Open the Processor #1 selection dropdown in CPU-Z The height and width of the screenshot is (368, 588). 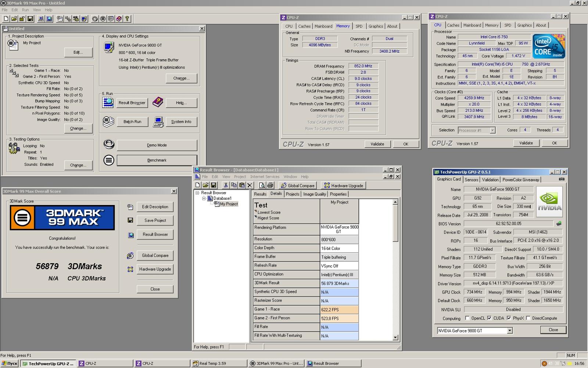tap(492, 130)
